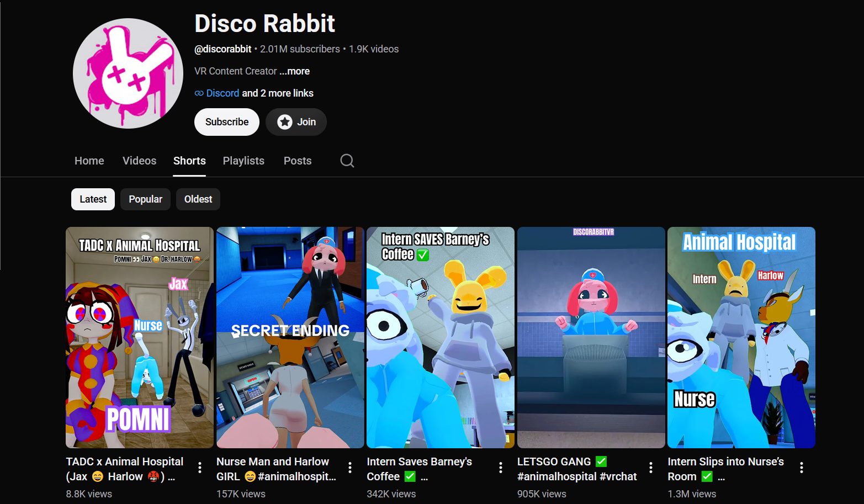Open the Nurse Man and Harlow GIRL title

click(x=276, y=469)
